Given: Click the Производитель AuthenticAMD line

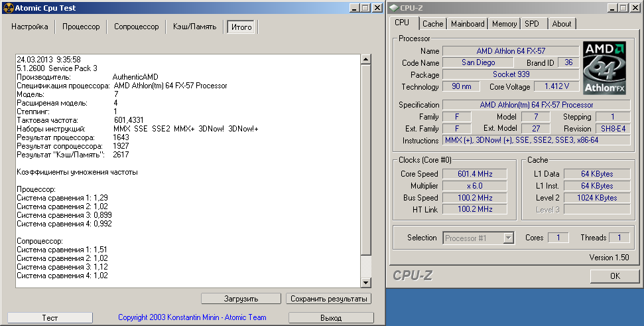Looking at the screenshot, I should click(x=88, y=77).
